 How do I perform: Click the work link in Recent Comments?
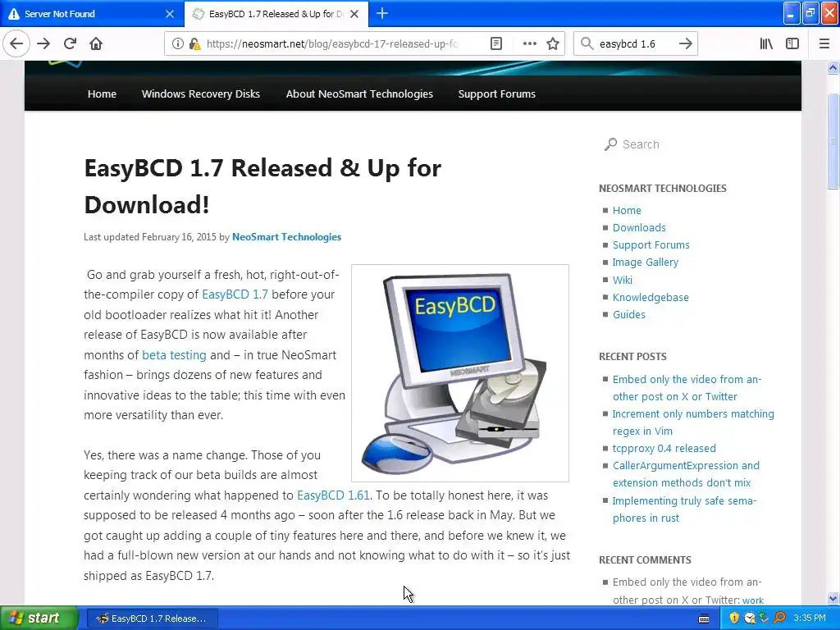point(753,600)
